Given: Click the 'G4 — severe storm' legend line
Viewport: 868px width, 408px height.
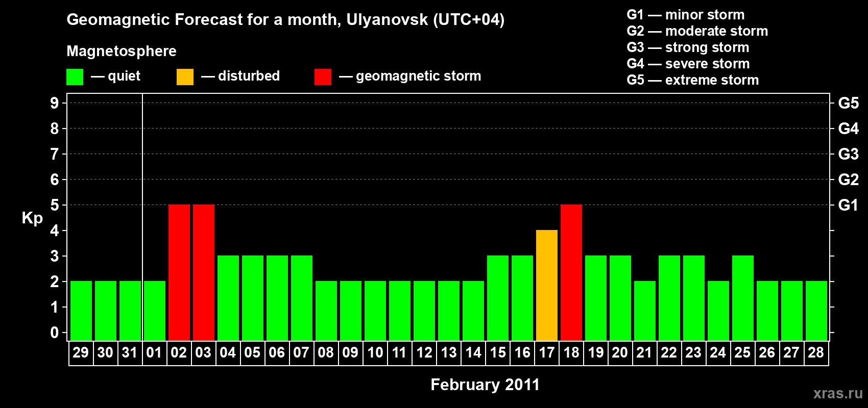Looking at the screenshot, I should tap(688, 64).
